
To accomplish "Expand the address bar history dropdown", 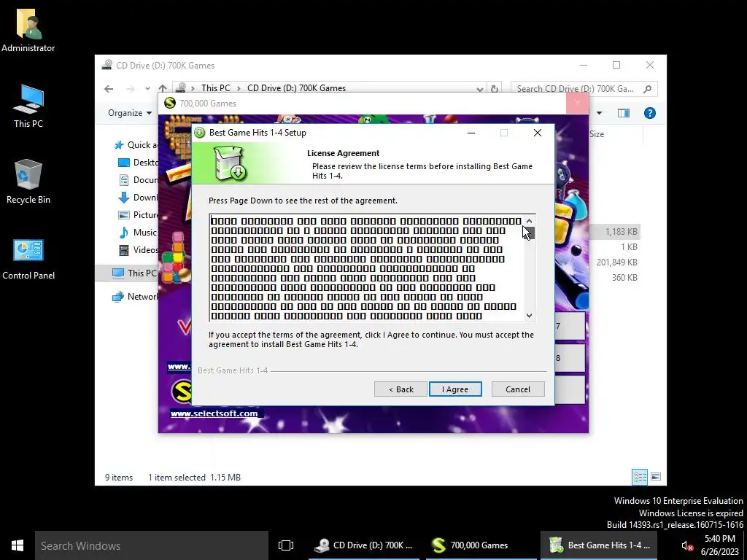I will [x=480, y=88].
